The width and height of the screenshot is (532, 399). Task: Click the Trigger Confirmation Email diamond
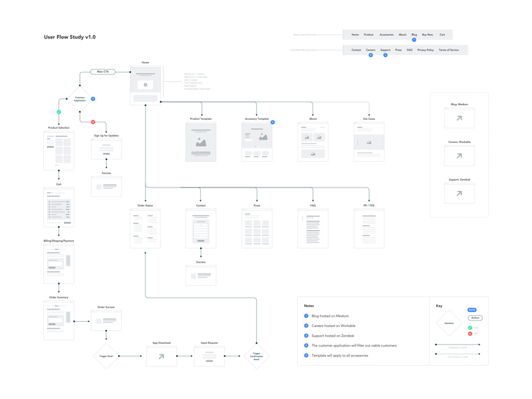point(256,356)
